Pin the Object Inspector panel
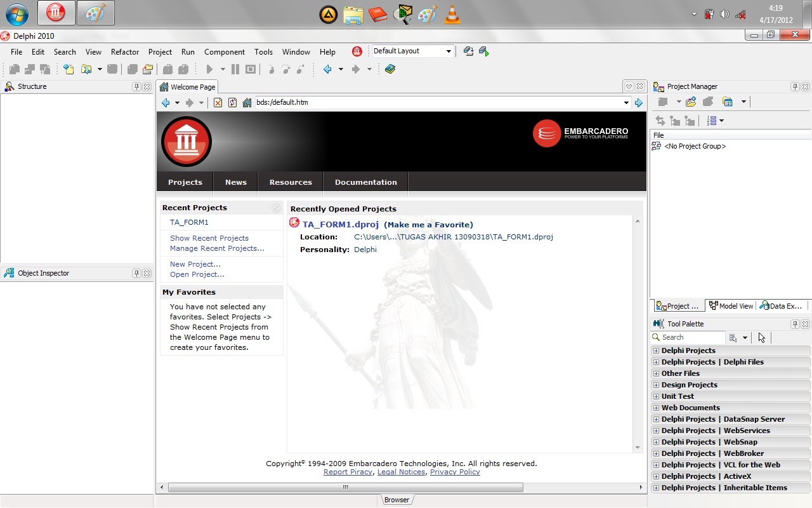 [136, 273]
